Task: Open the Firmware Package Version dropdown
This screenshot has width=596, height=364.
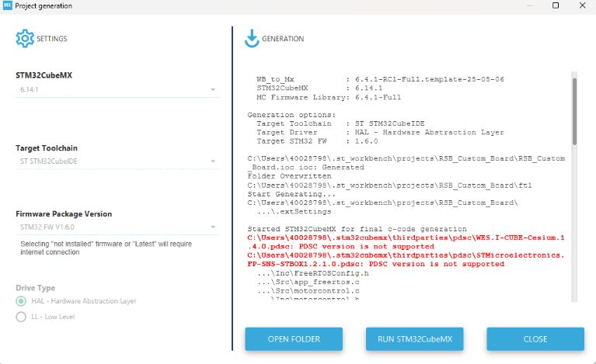Action: point(117,227)
